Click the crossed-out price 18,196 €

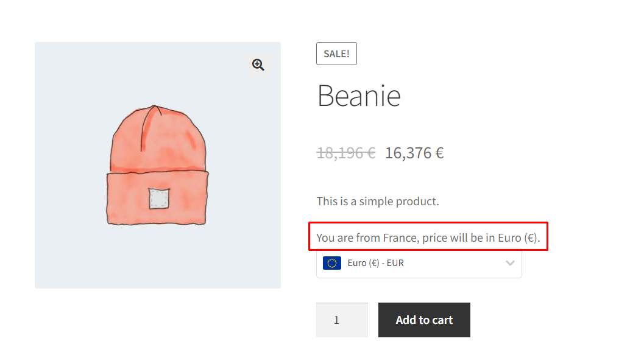(x=346, y=153)
